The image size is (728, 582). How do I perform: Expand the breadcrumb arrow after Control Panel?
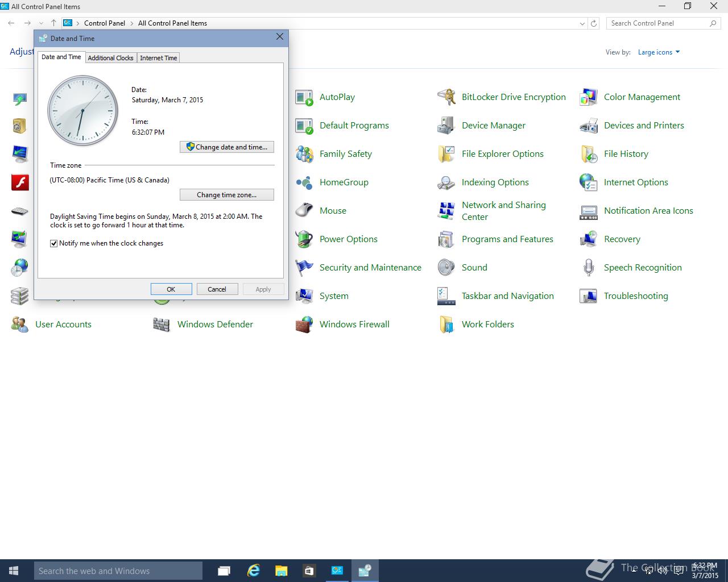click(x=131, y=23)
